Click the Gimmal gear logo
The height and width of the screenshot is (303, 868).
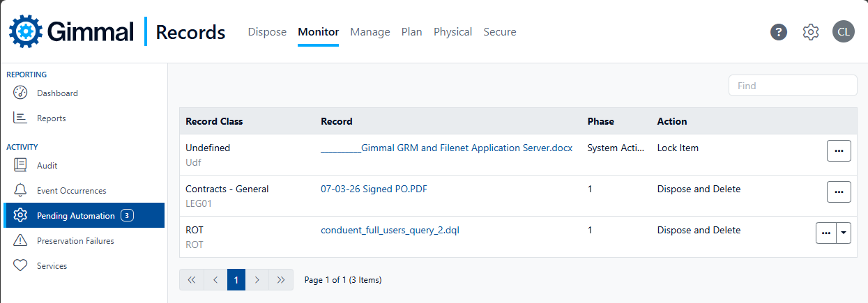[26, 32]
